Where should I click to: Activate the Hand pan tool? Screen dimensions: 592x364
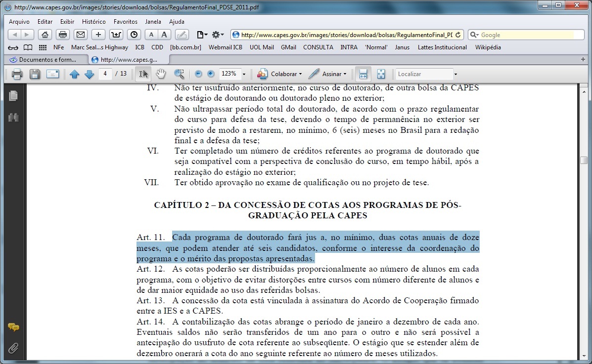pos(161,74)
